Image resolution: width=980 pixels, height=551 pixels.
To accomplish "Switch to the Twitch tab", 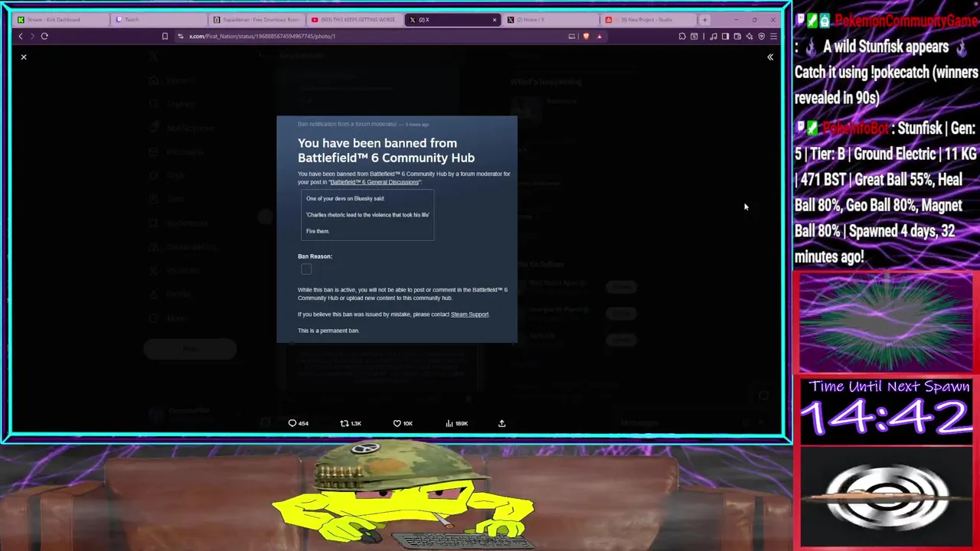I will (x=158, y=19).
